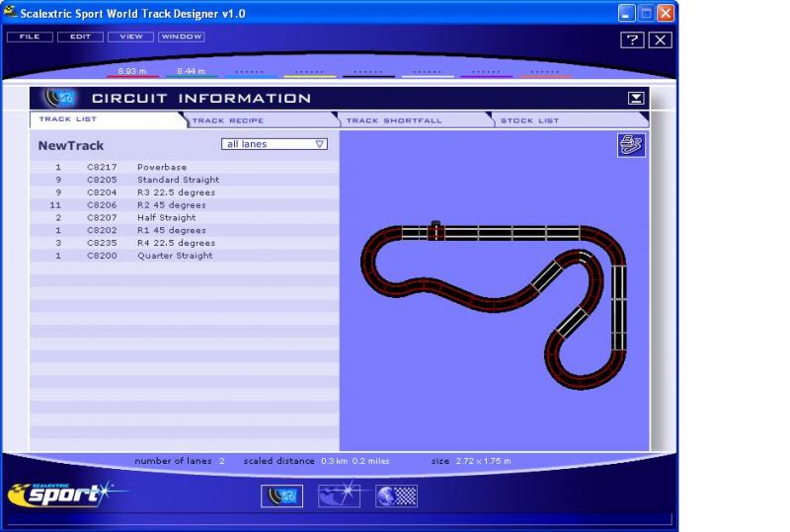The height and width of the screenshot is (532, 790).
Task: Open the Window menu
Action: coord(182,37)
